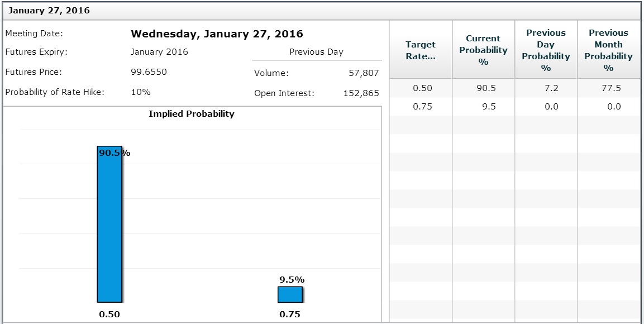Image resolution: width=644 pixels, height=324 pixels.
Task: Click the 9.5% bar in the chart
Action: pyautogui.click(x=290, y=294)
